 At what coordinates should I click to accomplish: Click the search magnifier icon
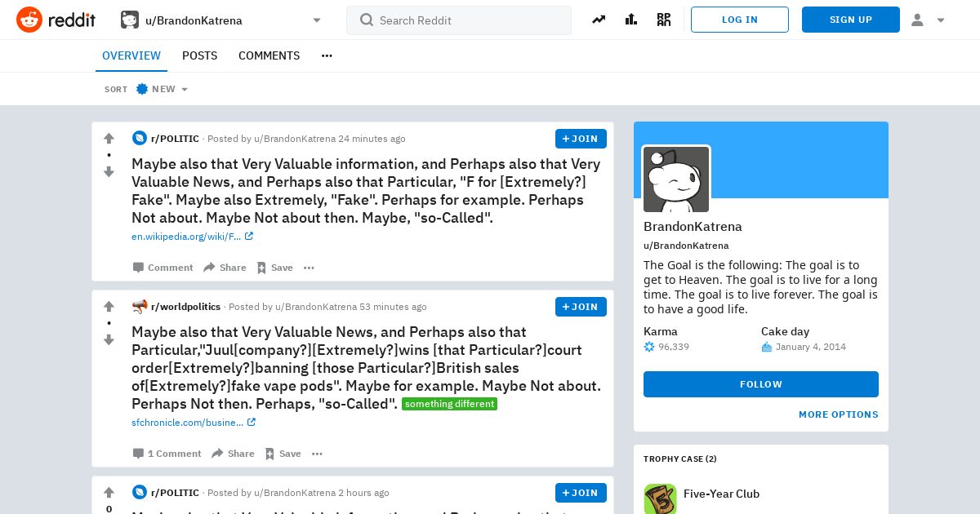367,20
